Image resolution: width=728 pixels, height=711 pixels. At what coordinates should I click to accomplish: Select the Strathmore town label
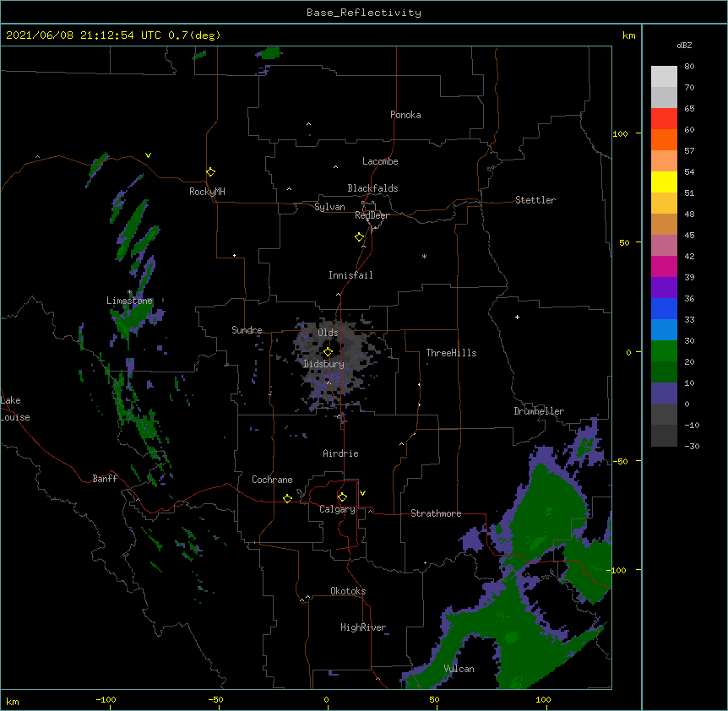click(x=436, y=513)
